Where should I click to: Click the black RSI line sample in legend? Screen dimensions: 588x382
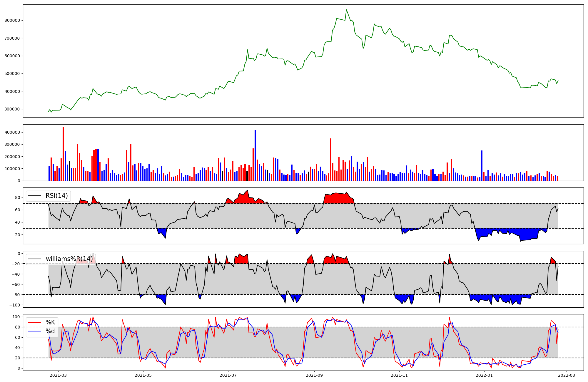pyautogui.click(x=34, y=196)
